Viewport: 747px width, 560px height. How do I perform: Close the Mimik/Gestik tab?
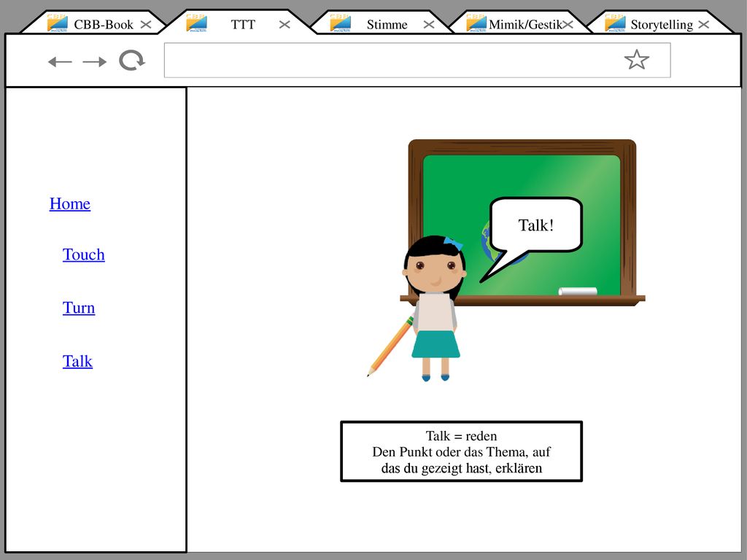568,24
